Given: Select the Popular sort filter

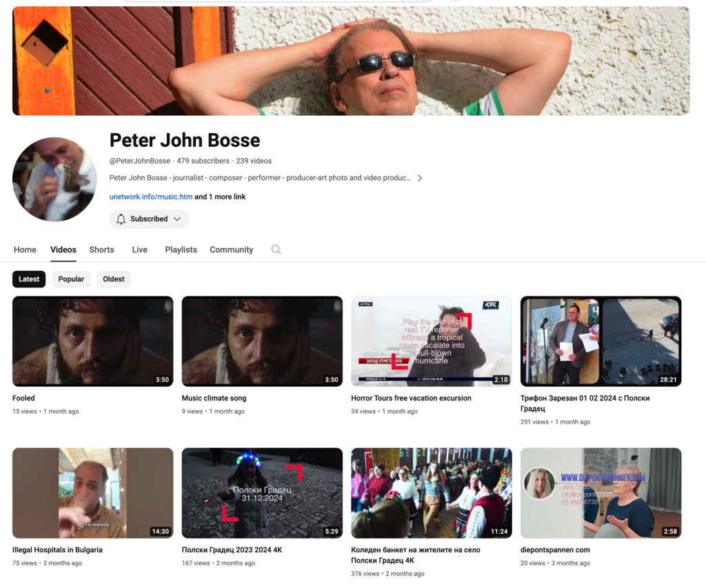Looking at the screenshot, I should 71,279.
